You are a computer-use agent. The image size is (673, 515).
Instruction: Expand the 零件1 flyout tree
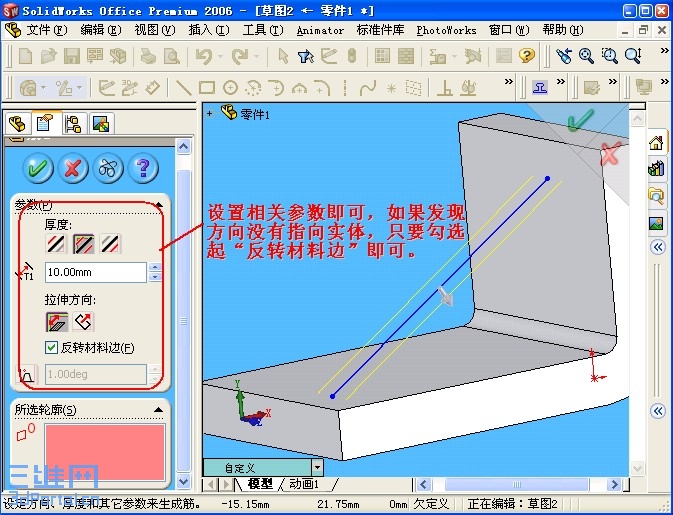click(x=209, y=114)
